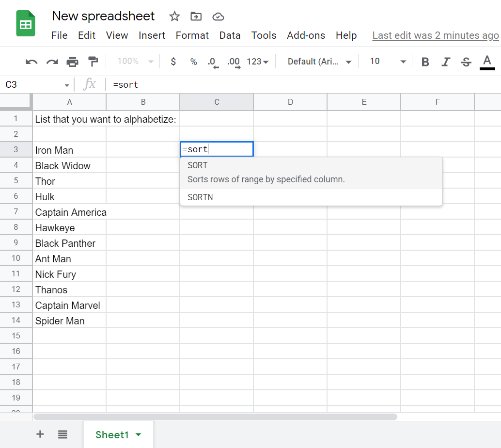Viewport: 501px width, 448px height.
Task: Open the Data menu
Action: click(230, 35)
